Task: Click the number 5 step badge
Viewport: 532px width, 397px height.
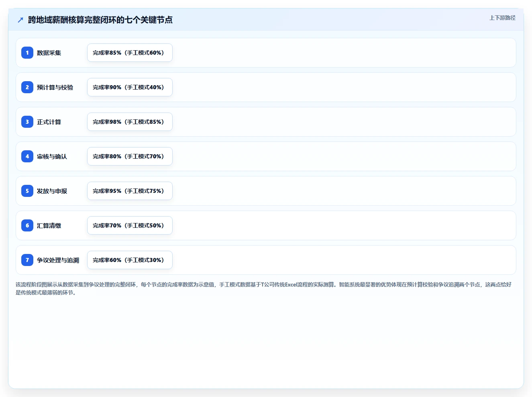Action: pos(27,191)
